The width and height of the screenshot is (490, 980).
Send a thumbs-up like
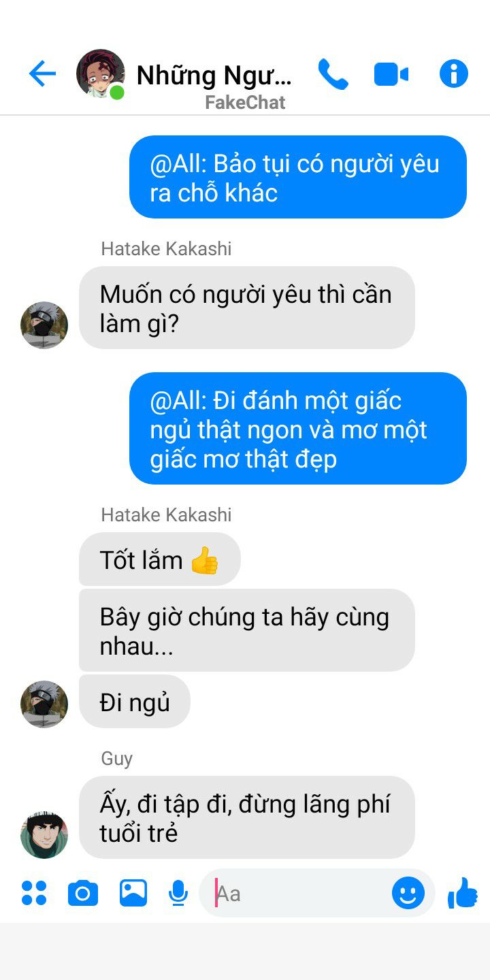(x=463, y=893)
